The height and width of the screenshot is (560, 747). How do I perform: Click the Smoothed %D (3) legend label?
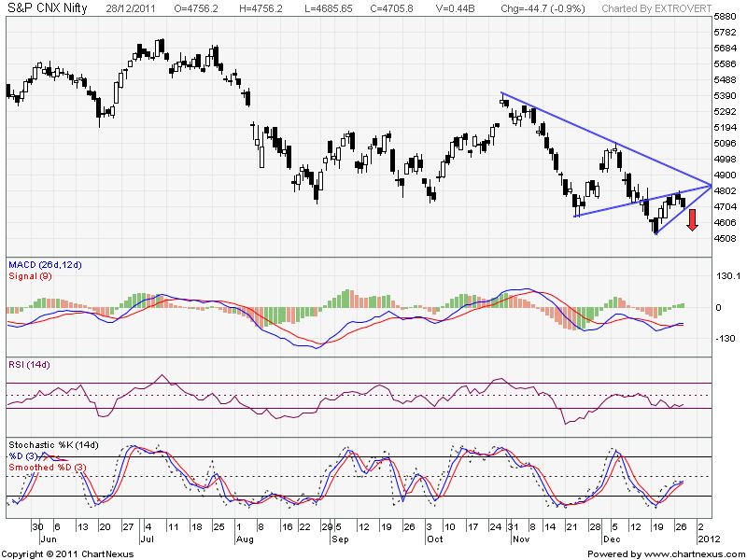click(x=46, y=466)
